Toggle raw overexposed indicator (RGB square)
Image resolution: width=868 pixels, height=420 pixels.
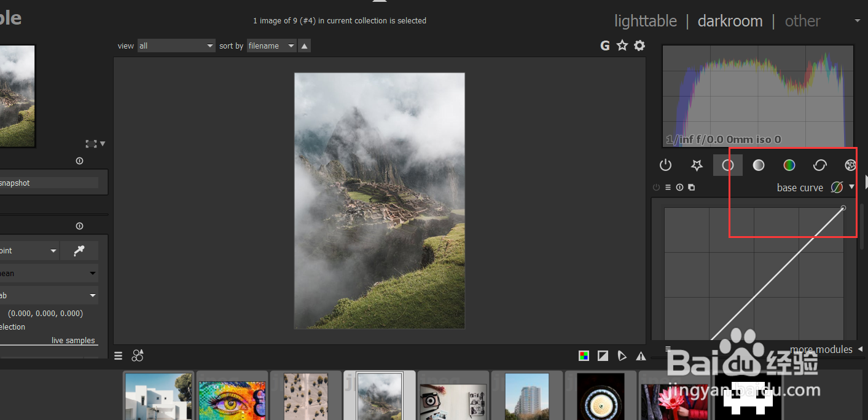coord(584,355)
